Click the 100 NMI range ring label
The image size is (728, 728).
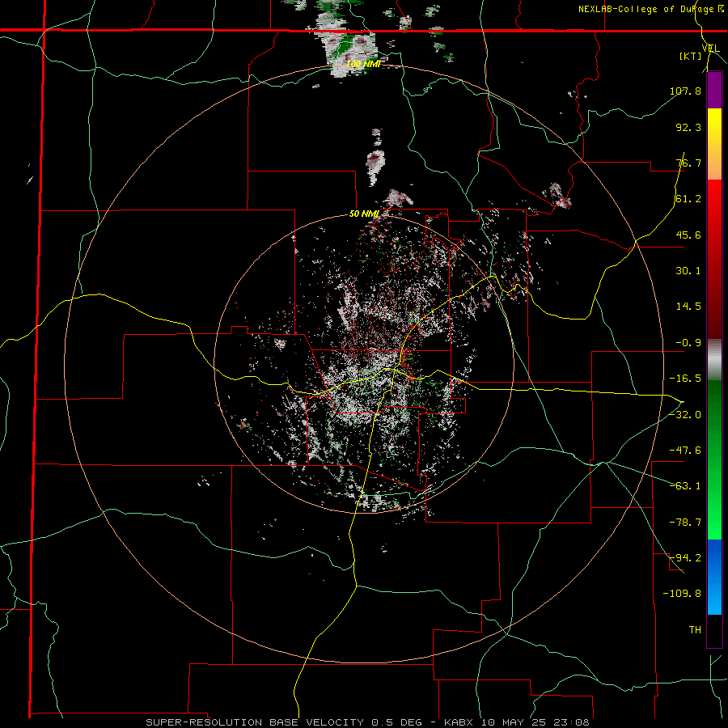[x=363, y=64]
